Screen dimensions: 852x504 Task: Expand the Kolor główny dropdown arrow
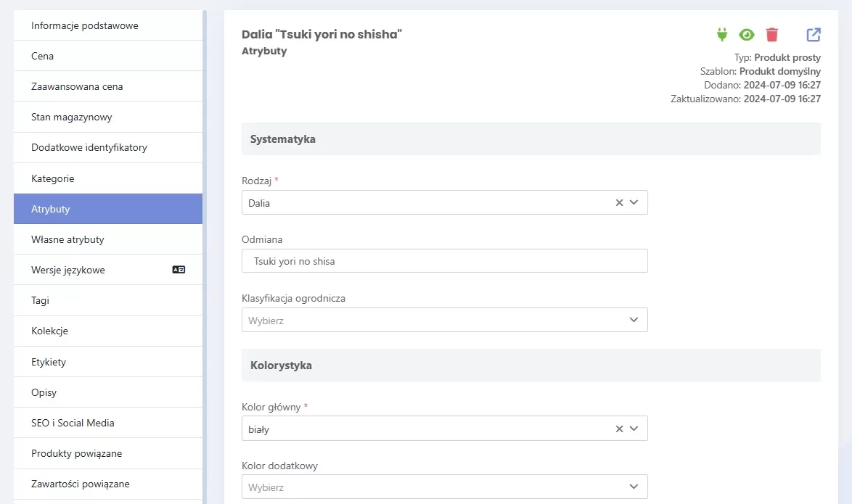pos(634,429)
